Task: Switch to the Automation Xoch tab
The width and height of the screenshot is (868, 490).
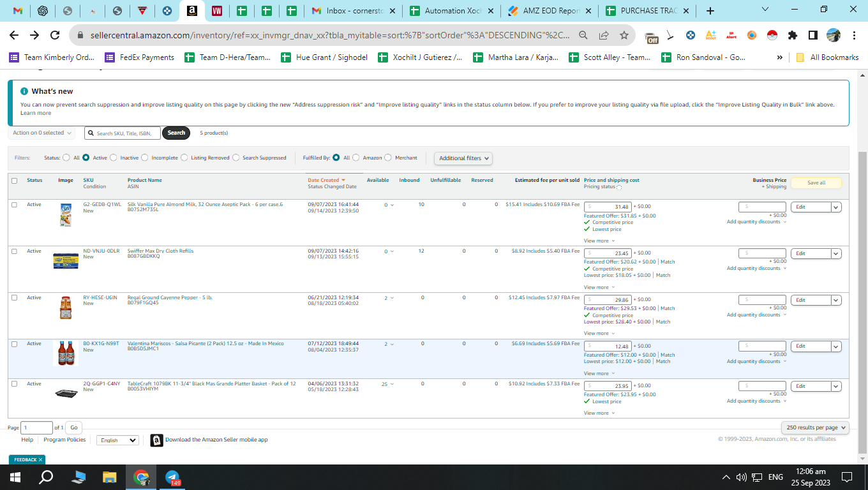Action: [x=452, y=11]
